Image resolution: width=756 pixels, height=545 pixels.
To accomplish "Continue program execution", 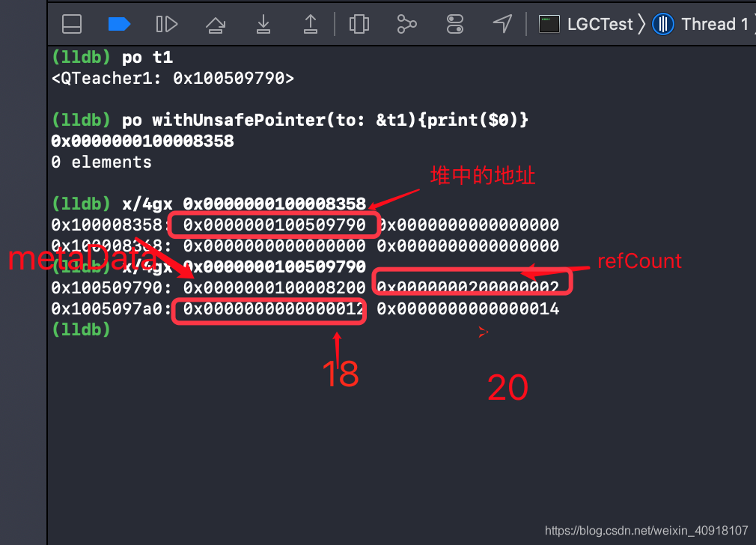I will 167,24.
